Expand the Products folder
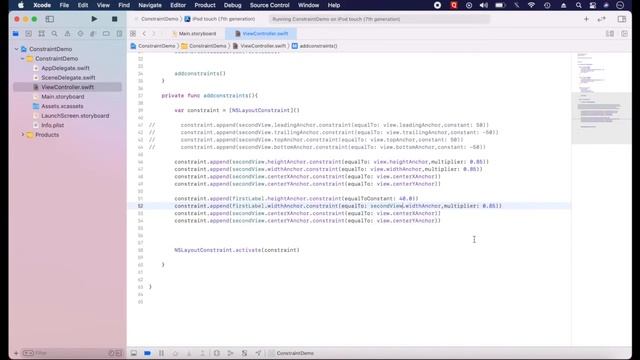This screenshot has width=640, height=360. pos(23,135)
